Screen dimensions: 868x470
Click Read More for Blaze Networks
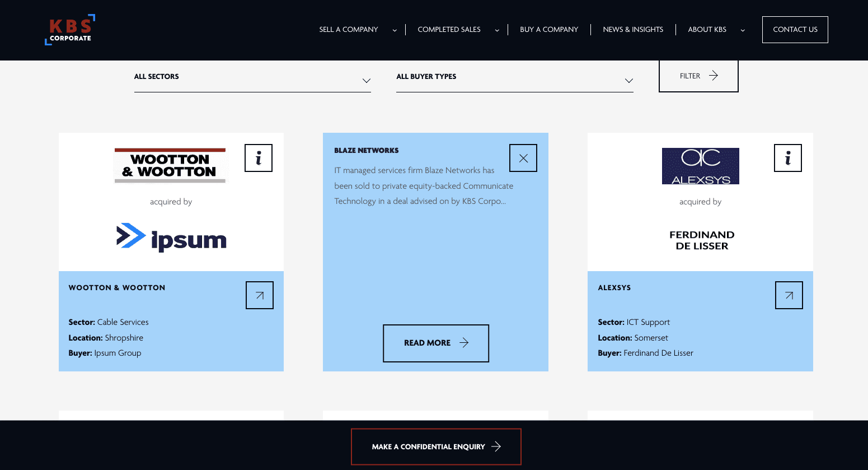435,343
